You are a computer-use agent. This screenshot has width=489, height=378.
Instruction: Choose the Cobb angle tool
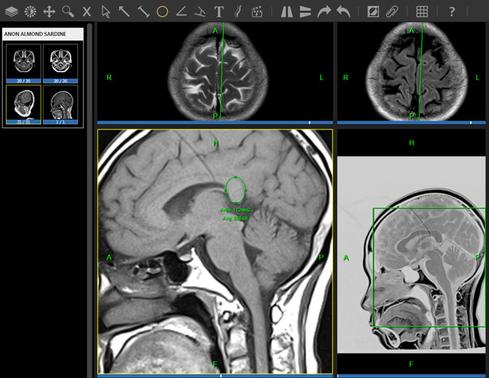(200, 12)
